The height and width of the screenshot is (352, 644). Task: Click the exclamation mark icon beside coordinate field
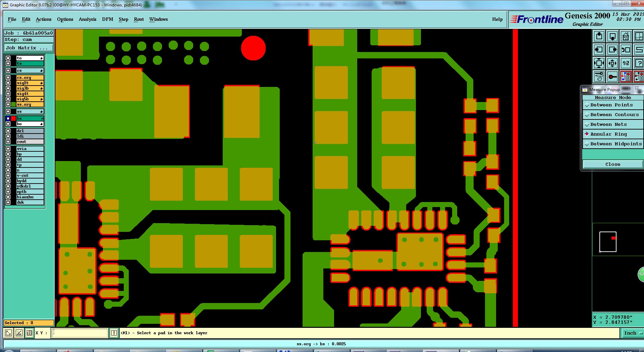tap(114, 333)
